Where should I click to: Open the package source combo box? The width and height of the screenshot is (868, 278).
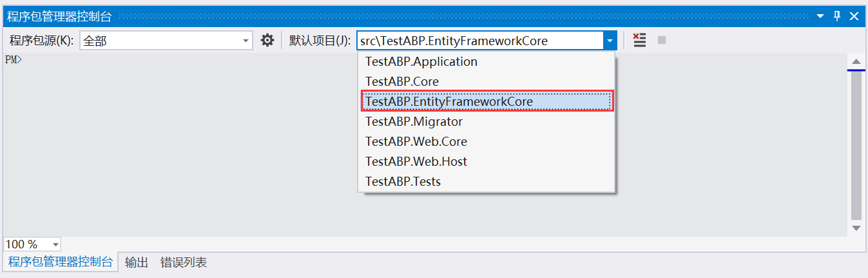pos(166,41)
